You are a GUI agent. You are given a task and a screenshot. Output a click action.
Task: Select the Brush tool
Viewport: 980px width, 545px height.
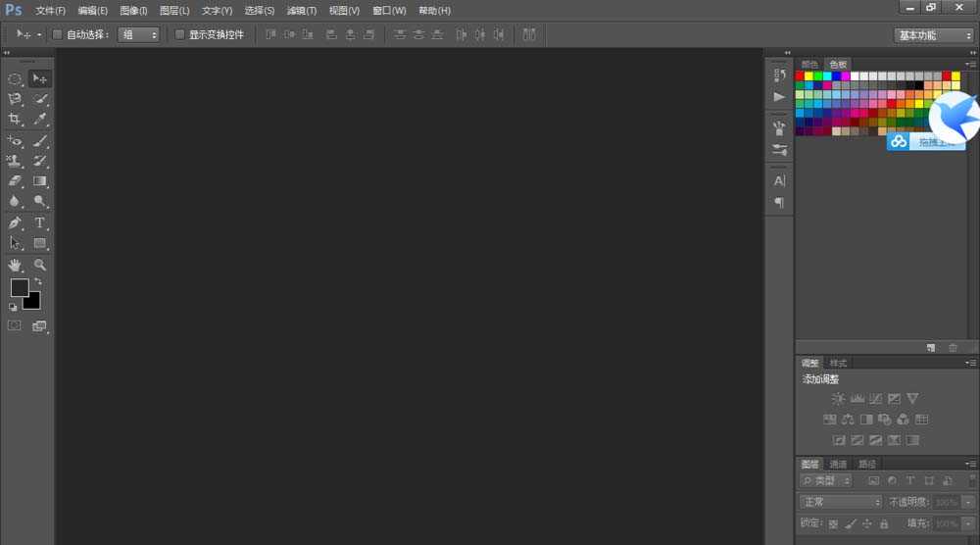(40, 140)
